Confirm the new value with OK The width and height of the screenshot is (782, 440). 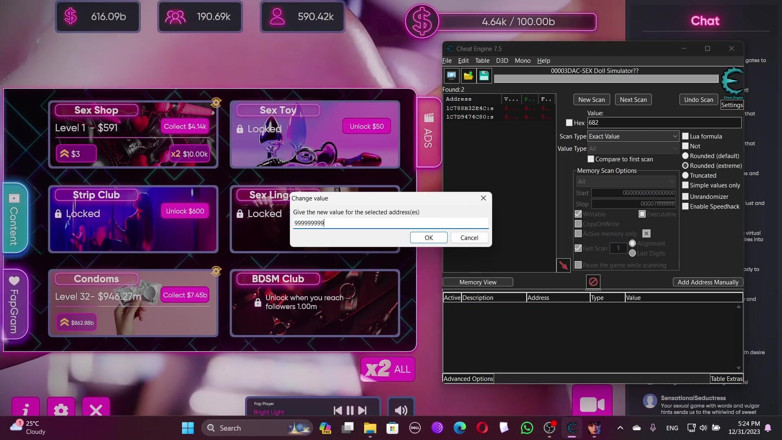tap(428, 237)
